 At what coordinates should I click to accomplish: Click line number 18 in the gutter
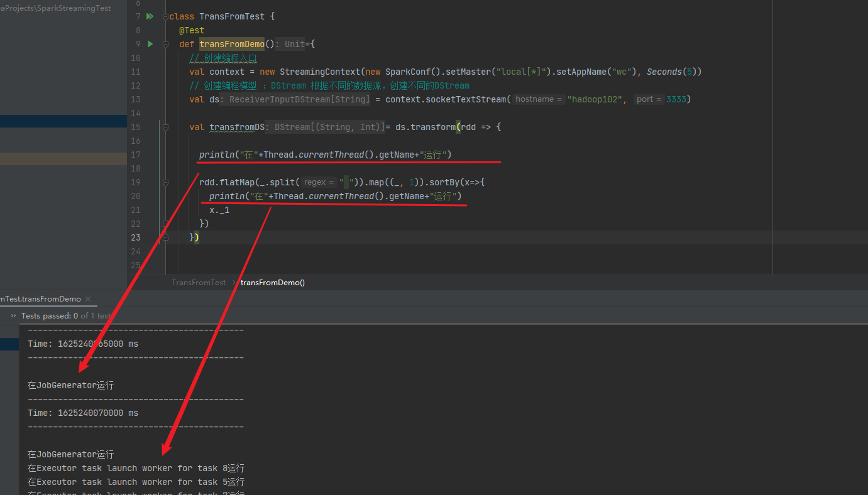click(x=136, y=168)
